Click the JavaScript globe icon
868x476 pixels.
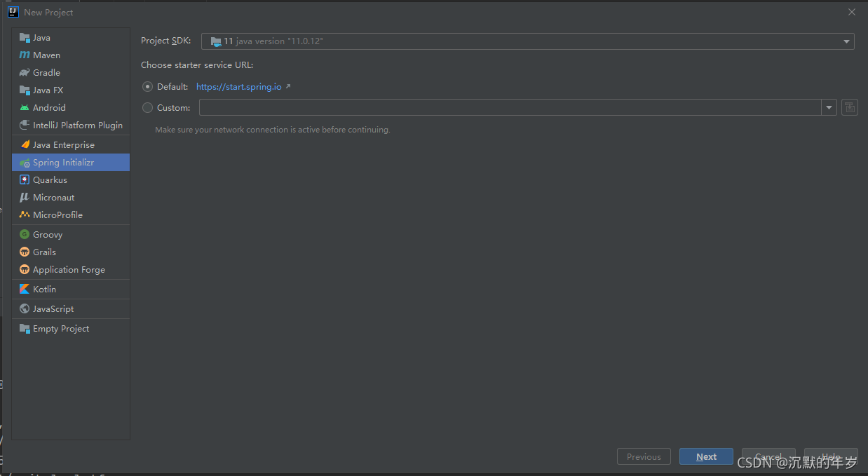click(25, 309)
